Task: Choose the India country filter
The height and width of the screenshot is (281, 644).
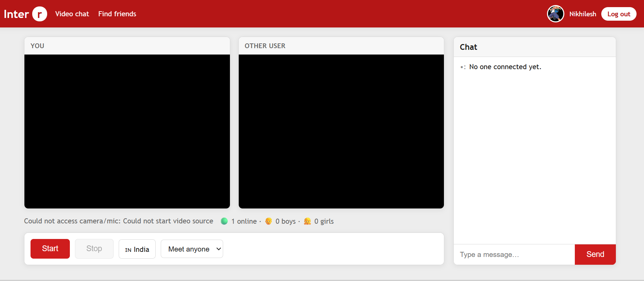Action: coord(137,249)
